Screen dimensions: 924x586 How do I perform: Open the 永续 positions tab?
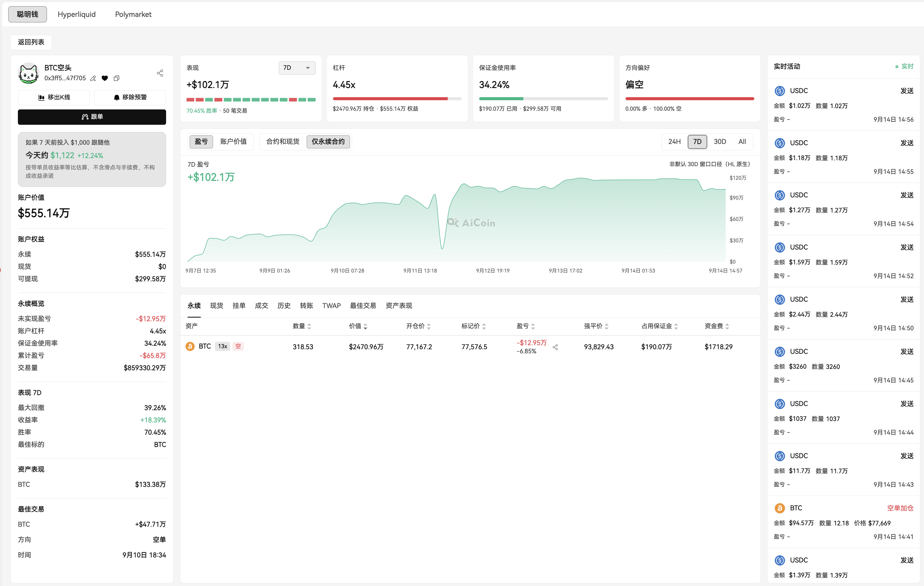point(194,306)
